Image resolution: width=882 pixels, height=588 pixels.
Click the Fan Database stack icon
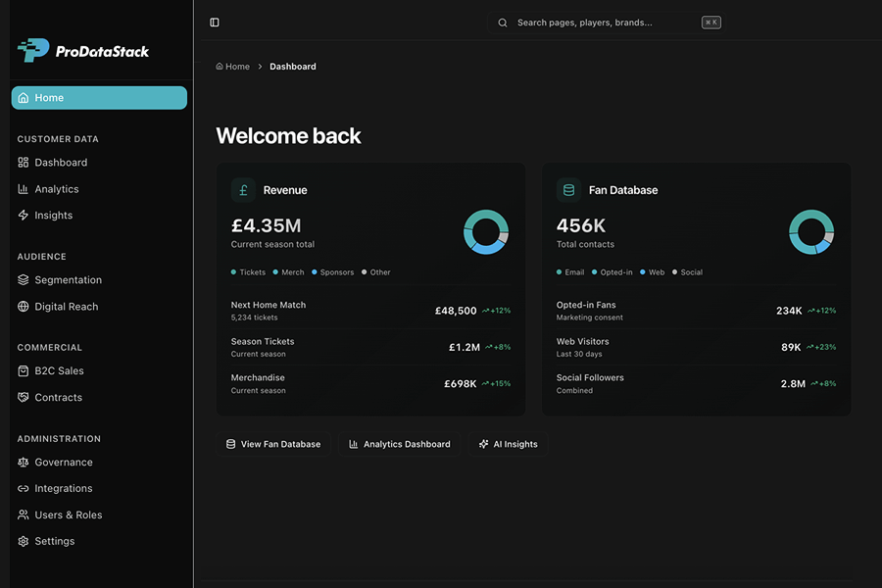(568, 190)
